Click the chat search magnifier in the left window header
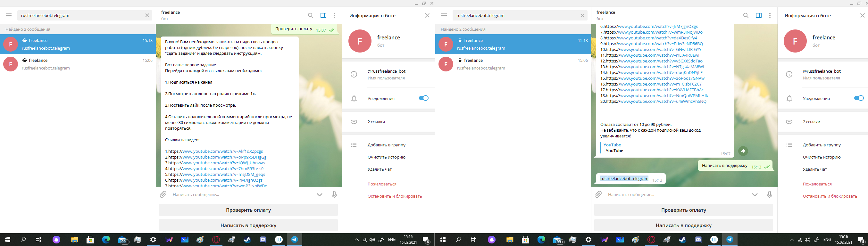 click(310, 15)
